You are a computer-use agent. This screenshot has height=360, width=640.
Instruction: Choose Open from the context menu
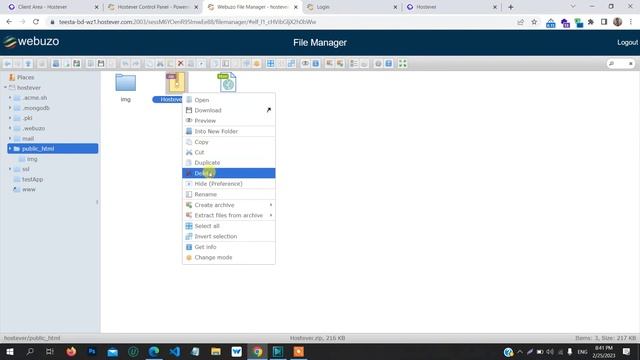pos(229,100)
